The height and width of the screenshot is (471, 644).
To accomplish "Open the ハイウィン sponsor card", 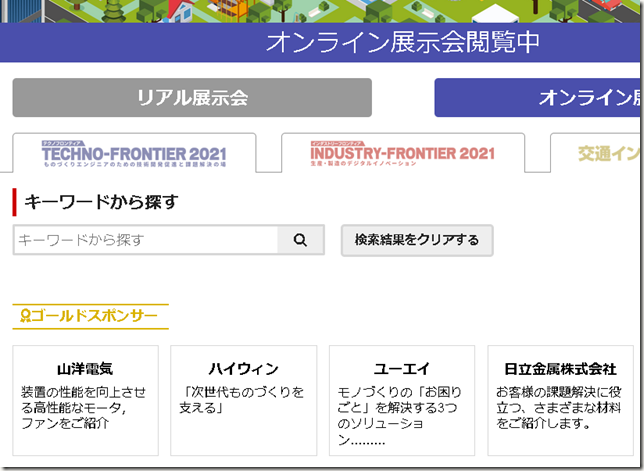I will pyautogui.click(x=244, y=400).
